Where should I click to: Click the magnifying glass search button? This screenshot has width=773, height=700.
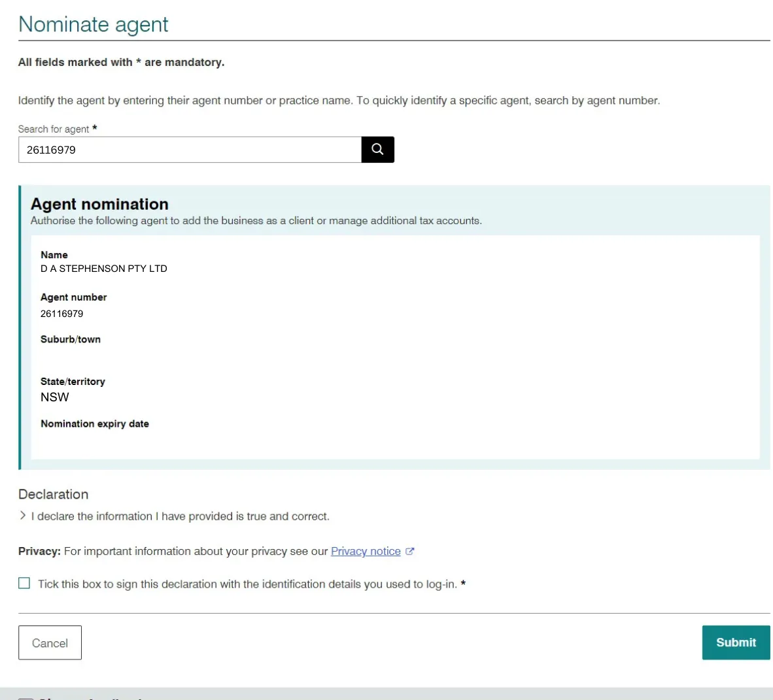pos(377,149)
